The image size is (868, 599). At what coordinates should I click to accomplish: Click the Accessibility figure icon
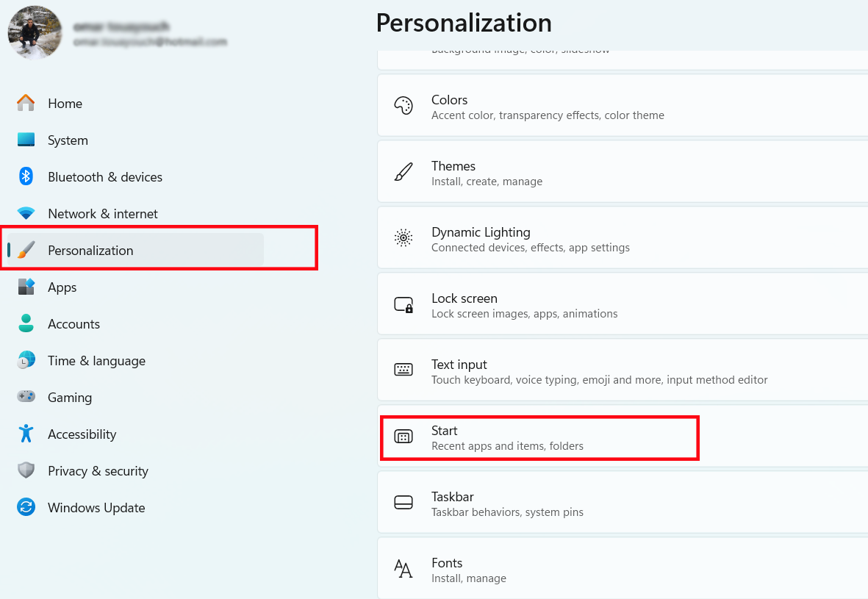tap(26, 434)
